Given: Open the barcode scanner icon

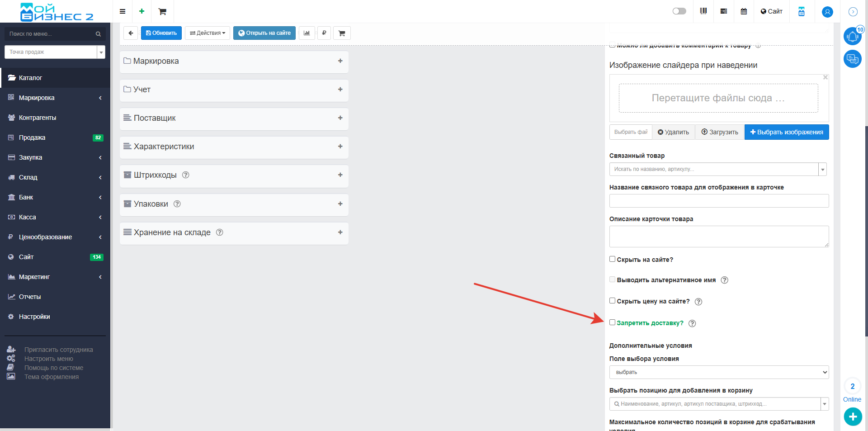Looking at the screenshot, I should [x=703, y=11].
